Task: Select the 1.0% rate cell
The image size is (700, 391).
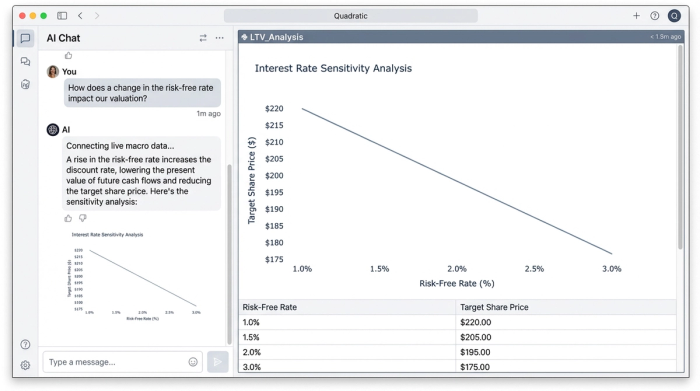Action: click(347, 322)
